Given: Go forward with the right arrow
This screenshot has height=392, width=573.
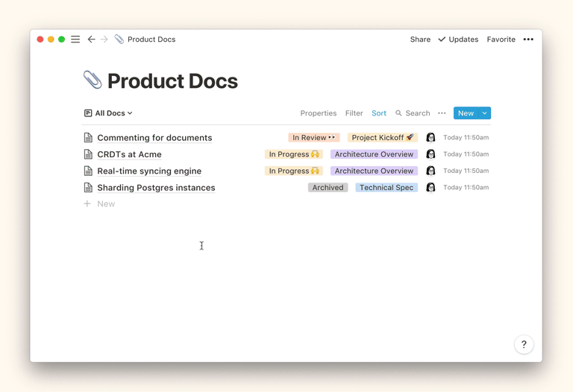Looking at the screenshot, I should 104,39.
